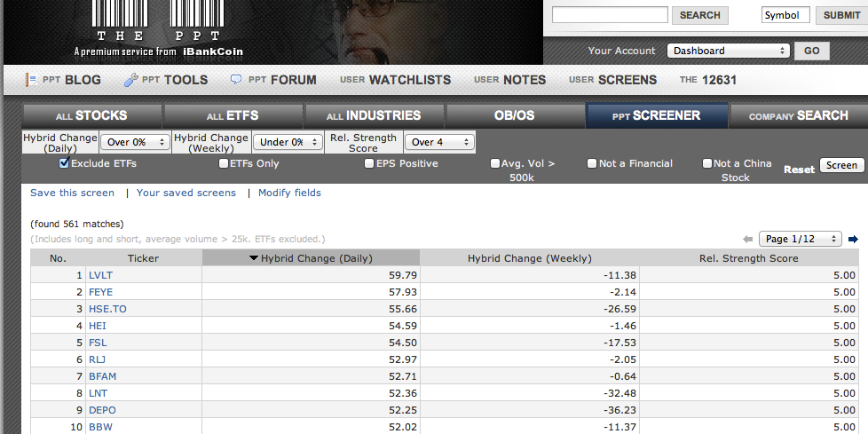
Task: Click the PPT Tools wrench icon
Action: (x=131, y=80)
